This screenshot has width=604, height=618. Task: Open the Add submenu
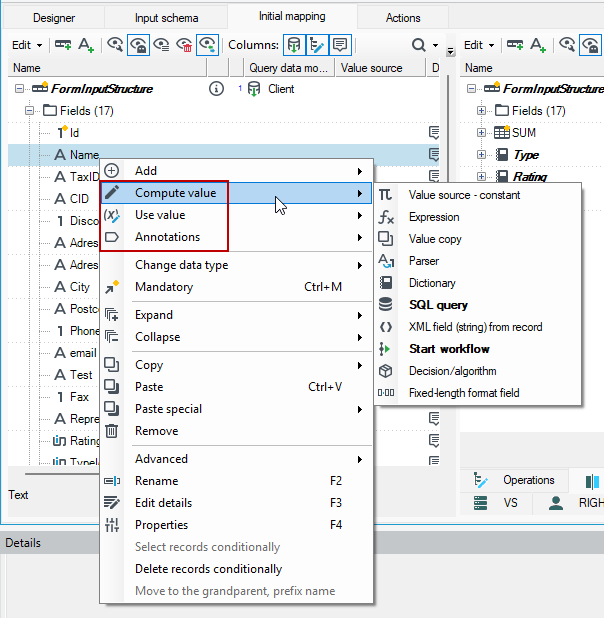pyautogui.click(x=236, y=171)
